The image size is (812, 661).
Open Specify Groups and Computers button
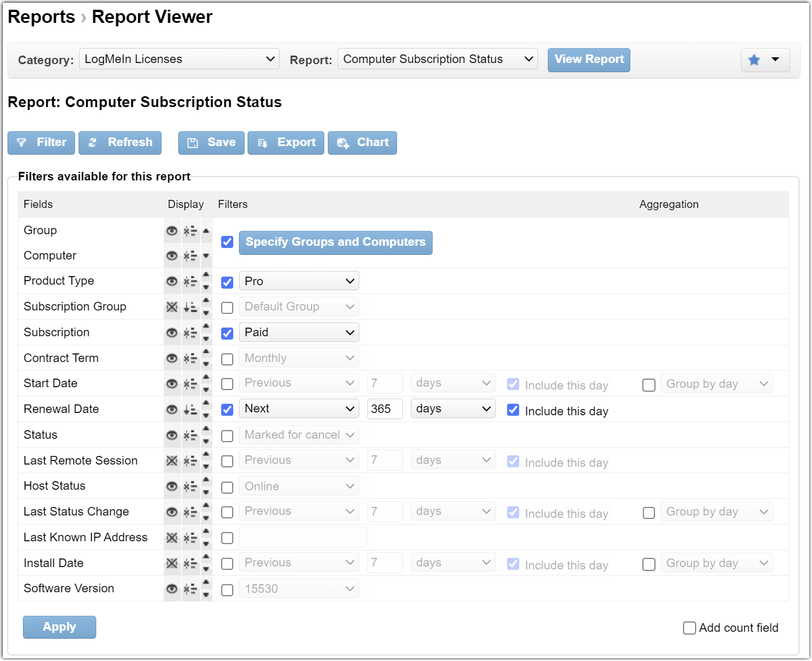336,242
